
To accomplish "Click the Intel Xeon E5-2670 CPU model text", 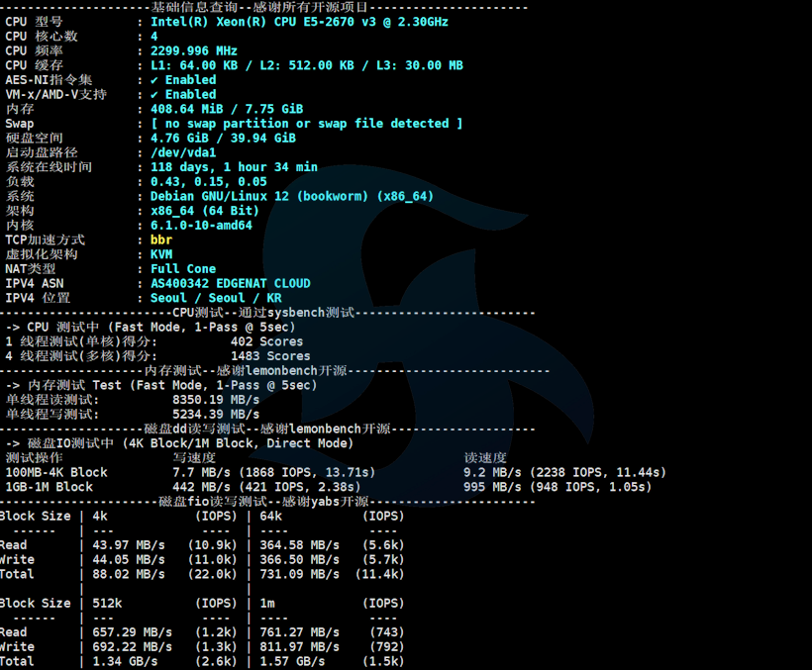I will click(299, 22).
